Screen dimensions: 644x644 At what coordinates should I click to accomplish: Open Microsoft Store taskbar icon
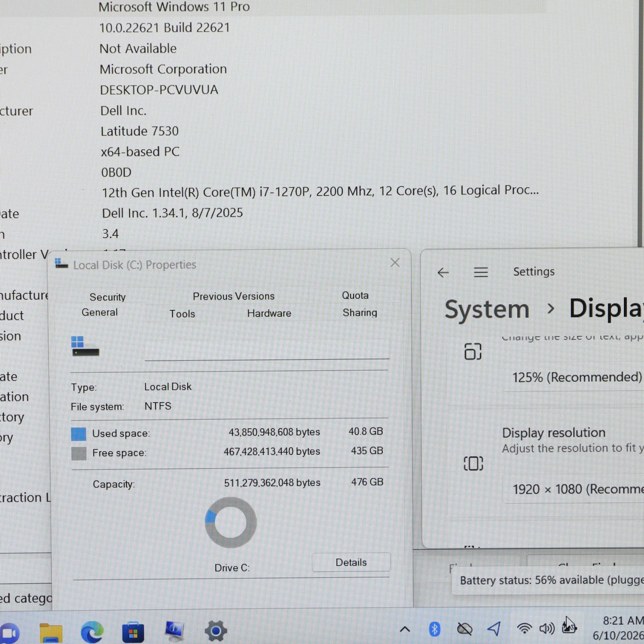[133, 632]
